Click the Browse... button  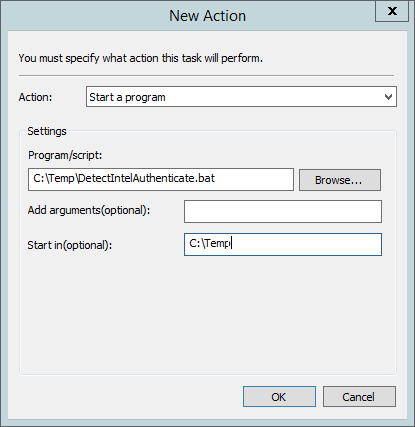click(x=340, y=180)
